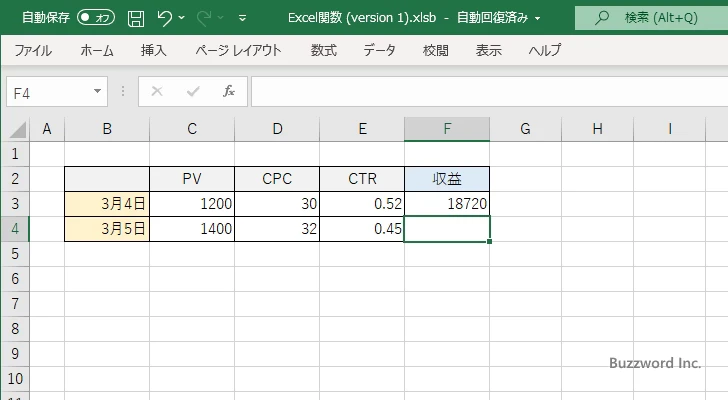The image size is (728, 400).
Task: Open the Undo history dropdown arrow
Action: (182, 18)
